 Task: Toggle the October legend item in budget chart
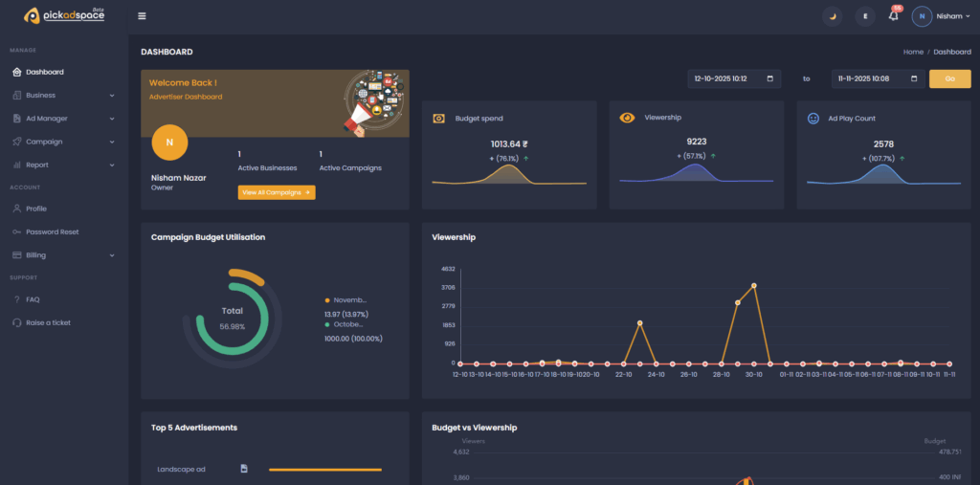pos(346,323)
